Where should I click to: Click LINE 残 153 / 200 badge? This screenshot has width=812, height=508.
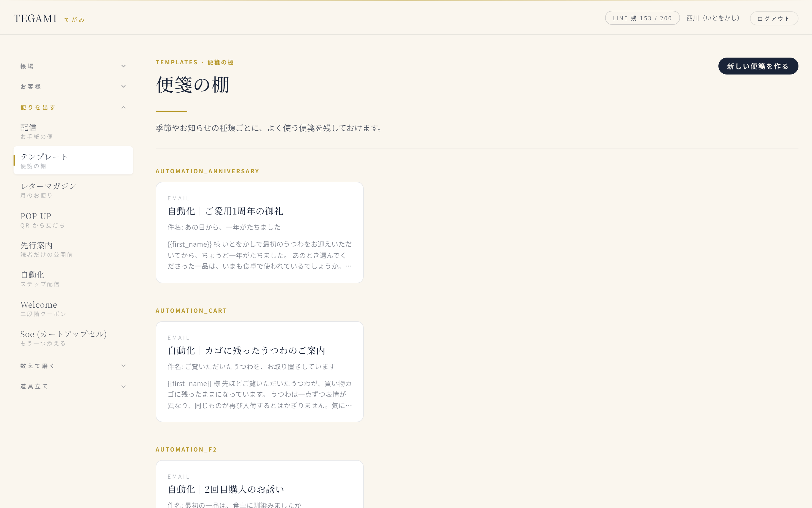pos(642,18)
